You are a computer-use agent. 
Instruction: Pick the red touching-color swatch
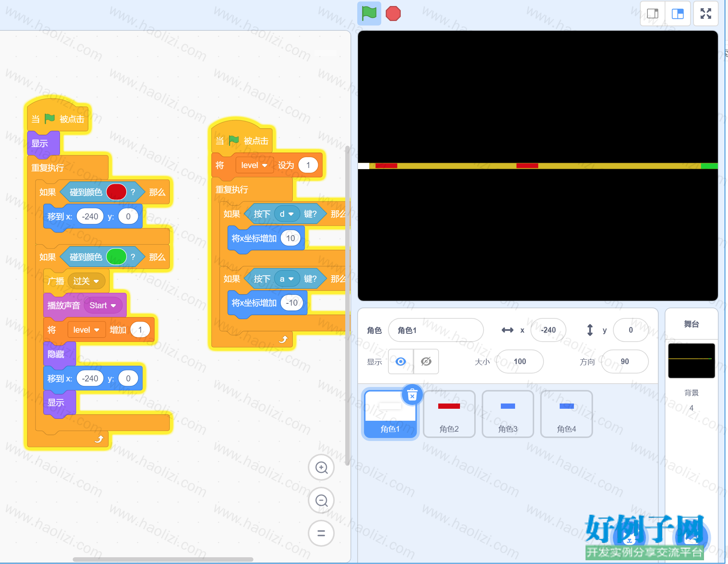pos(116,192)
